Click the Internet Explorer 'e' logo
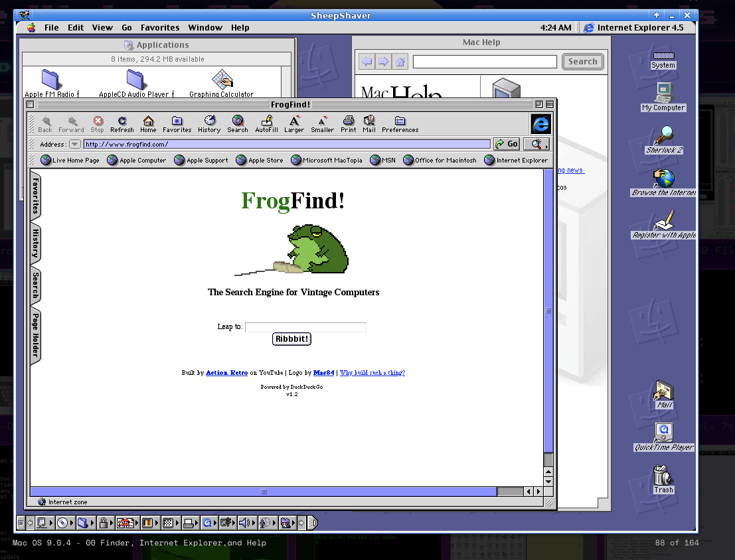 pos(540,124)
